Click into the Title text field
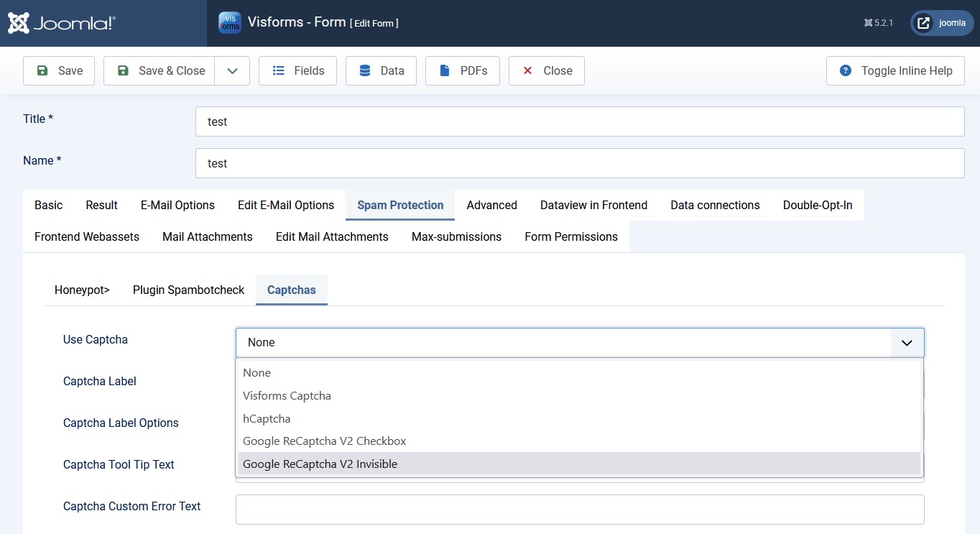The image size is (980, 534). 579,121
